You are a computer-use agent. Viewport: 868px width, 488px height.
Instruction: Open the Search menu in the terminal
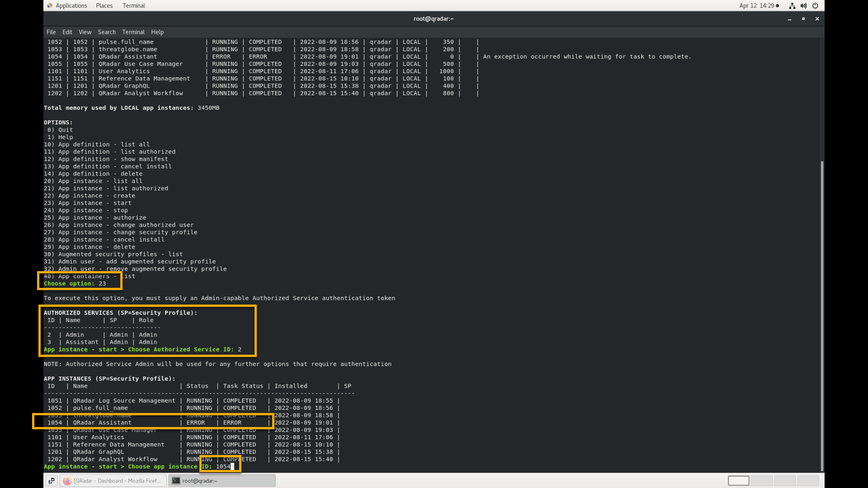tap(107, 32)
